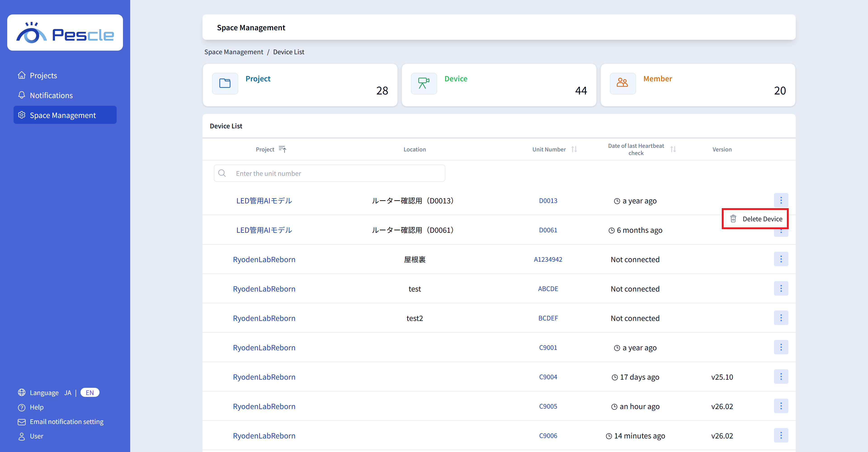Select the EN language pill

[x=90, y=393]
